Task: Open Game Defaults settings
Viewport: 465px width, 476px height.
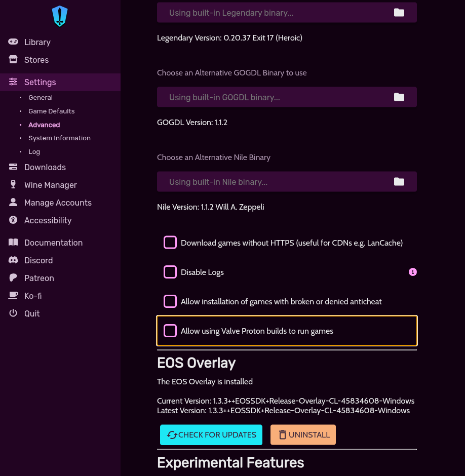Action: 51,111
